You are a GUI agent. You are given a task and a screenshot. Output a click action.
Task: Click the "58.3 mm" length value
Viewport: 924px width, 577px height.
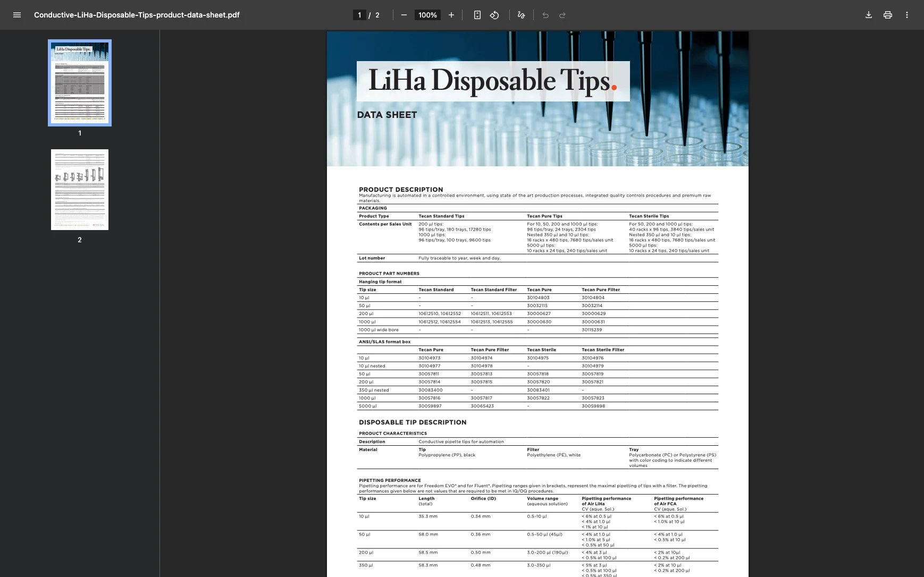428,565
